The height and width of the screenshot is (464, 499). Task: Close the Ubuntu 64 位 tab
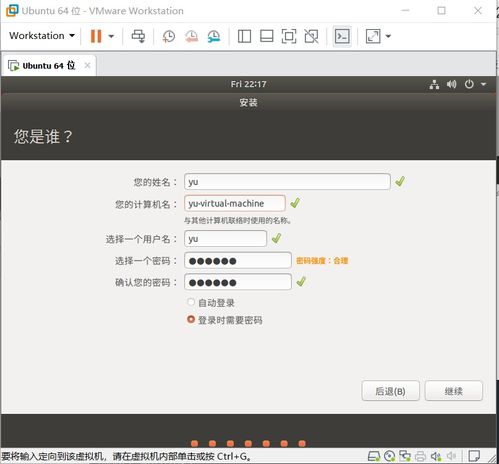[x=87, y=65]
